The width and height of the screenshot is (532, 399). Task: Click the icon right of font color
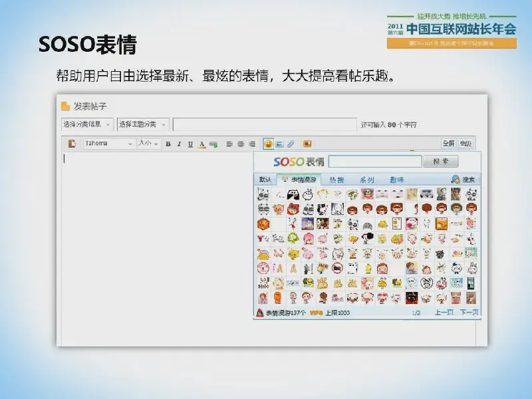[x=213, y=144]
